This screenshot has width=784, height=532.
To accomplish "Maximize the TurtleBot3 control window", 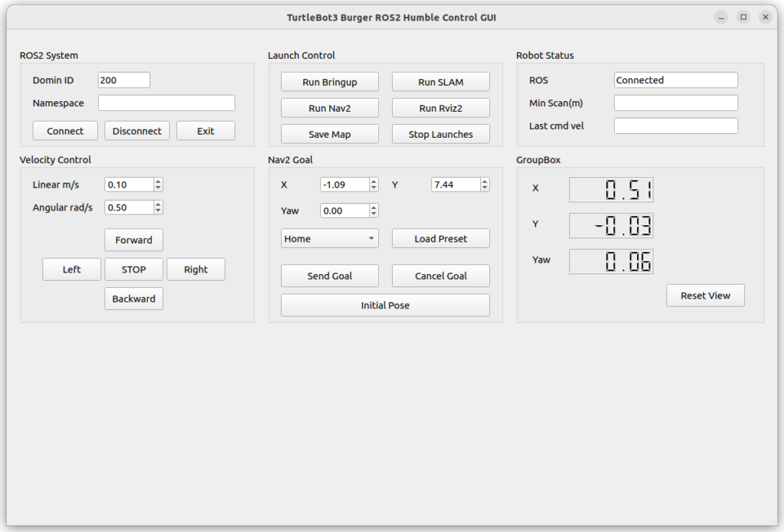I will pyautogui.click(x=743, y=18).
